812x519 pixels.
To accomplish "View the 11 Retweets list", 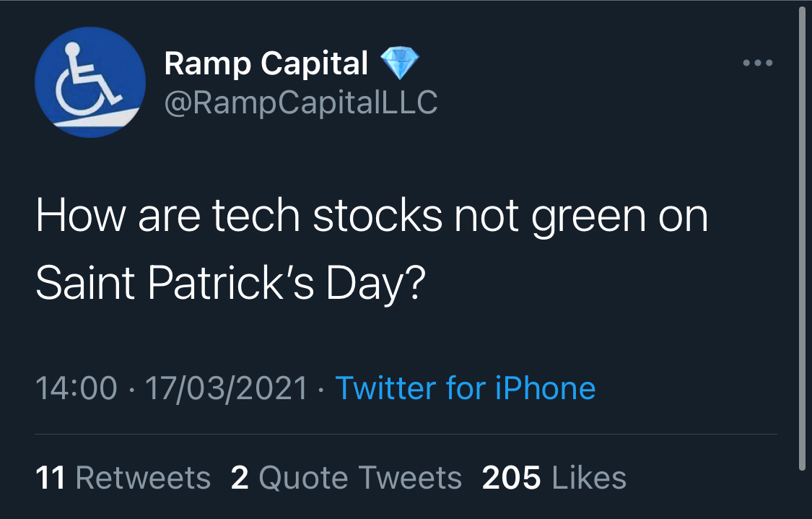I will 123,477.
